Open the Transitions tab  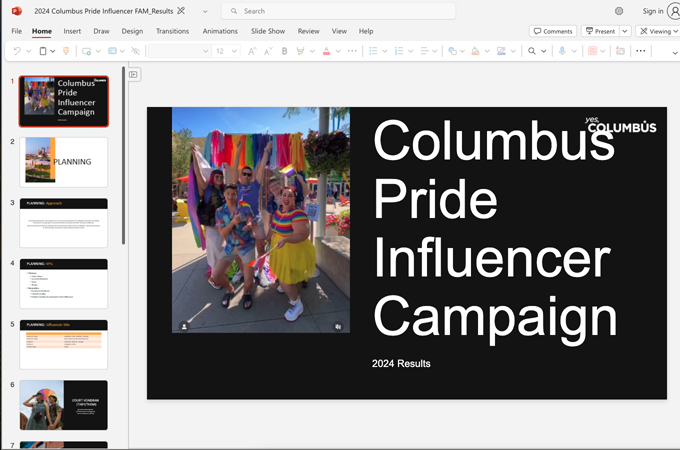click(x=172, y=31)
